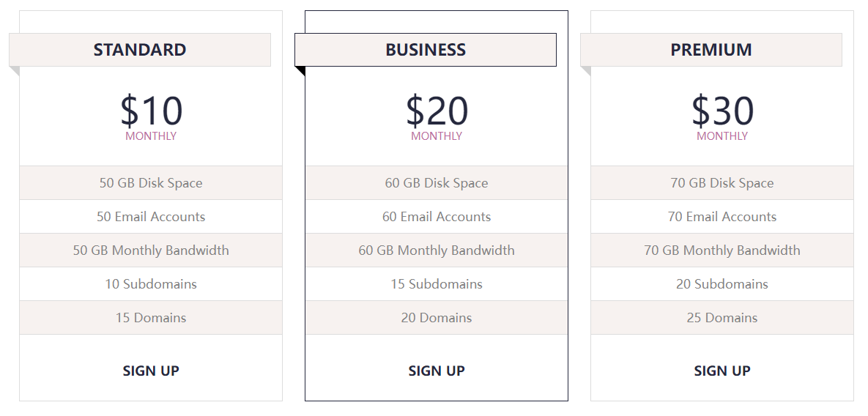
Task: Click the 10 Subdomains feature row
Action: (x=151, y=284)
